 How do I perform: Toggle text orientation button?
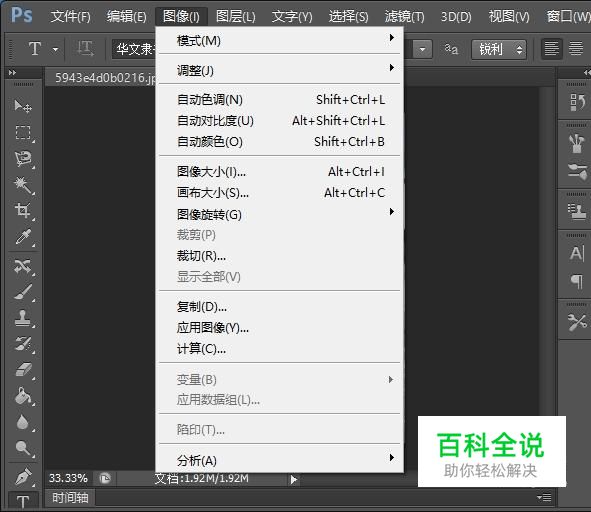[x=85, y=49]
